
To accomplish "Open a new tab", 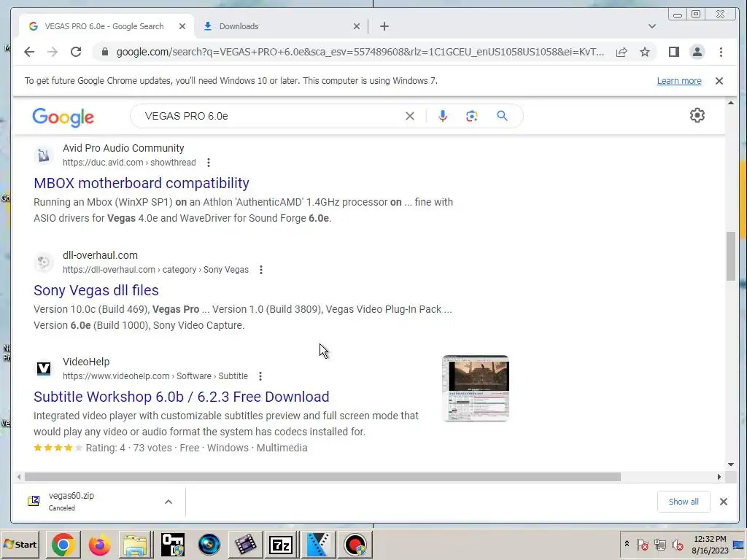I will click(384, 26).
